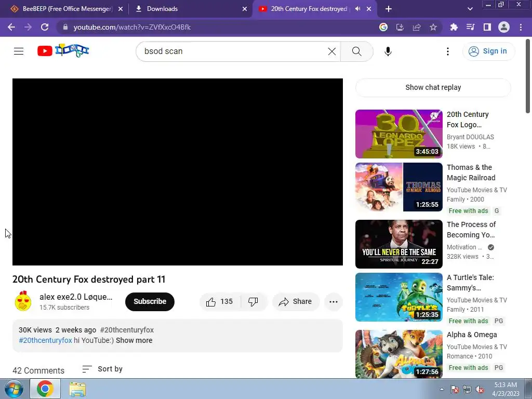Image resolution: width=532 pixels, height=399 pixels.
Task: Bookmark this page with star icon
Action: click(433, 27)
